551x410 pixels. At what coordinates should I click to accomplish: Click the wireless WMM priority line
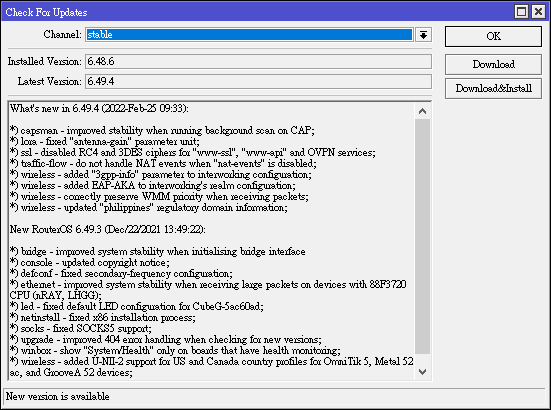click(159, 196)
